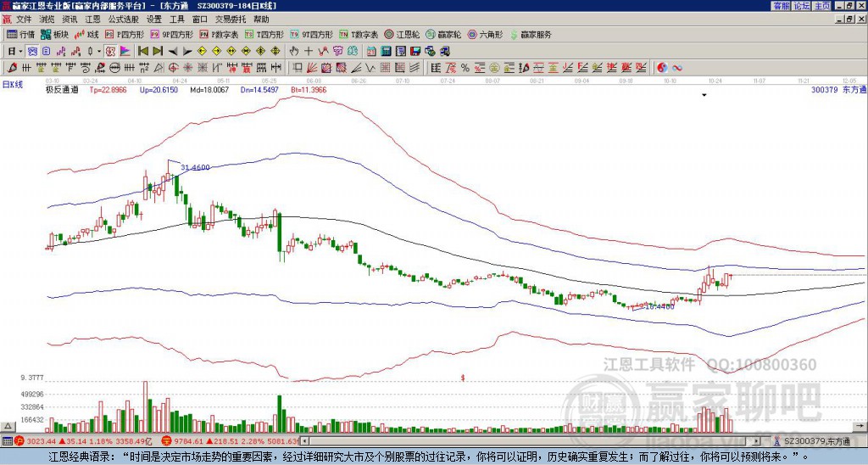
Task: Click the 300379 东方通 stock title
Action: pos(838,89)
